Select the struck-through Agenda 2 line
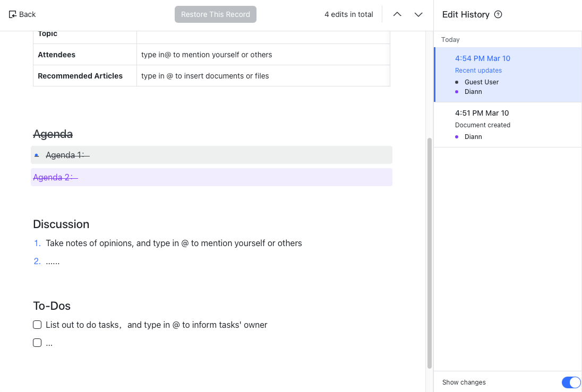 pyautogui.click(x=55, y=178)
